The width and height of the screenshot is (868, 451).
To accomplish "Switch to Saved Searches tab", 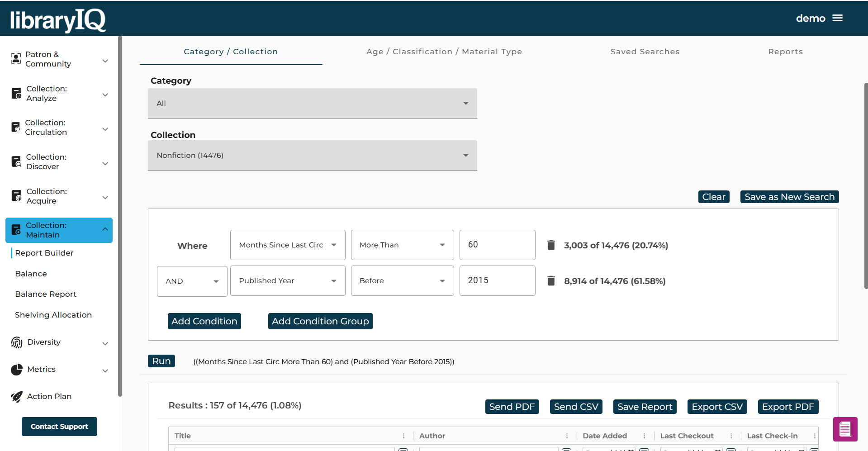I will click(645, 52).
